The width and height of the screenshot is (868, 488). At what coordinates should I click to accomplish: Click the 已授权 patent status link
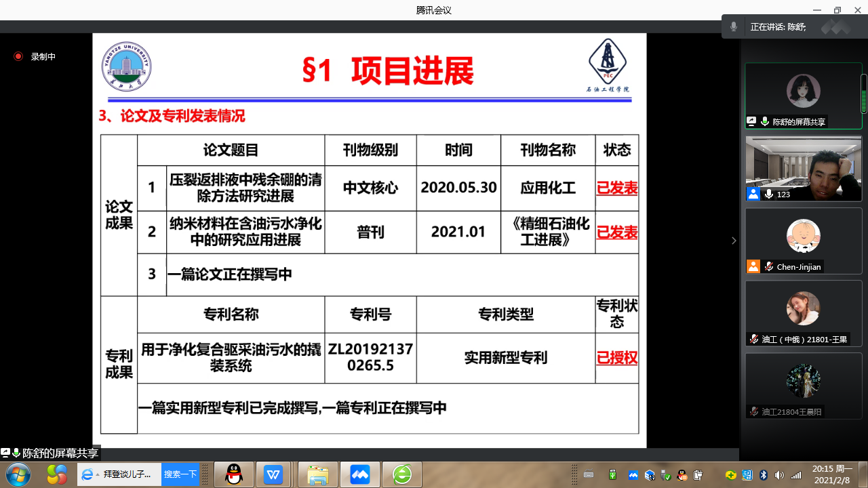click(x=616, y=358)
